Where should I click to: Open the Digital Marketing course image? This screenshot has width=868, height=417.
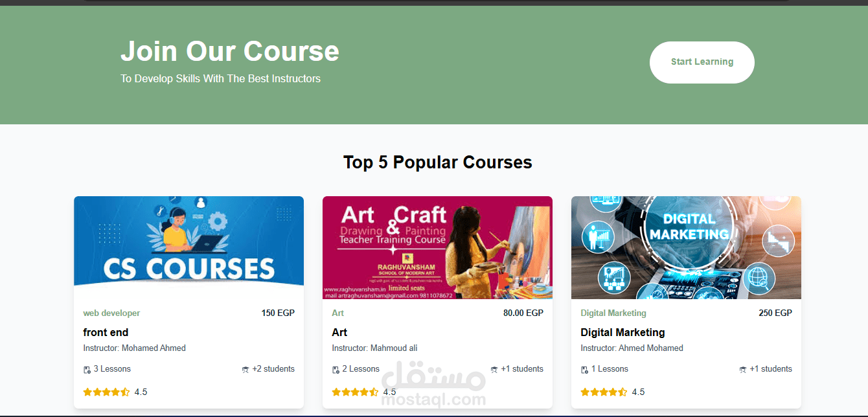[x=686, y=247]
